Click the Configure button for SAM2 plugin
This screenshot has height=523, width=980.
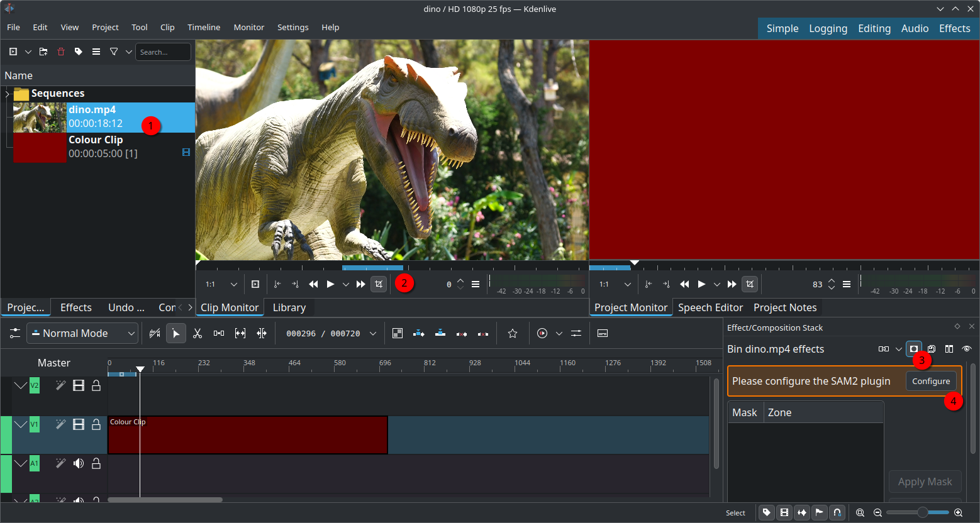pyautogui.click(x=931, y=382)
